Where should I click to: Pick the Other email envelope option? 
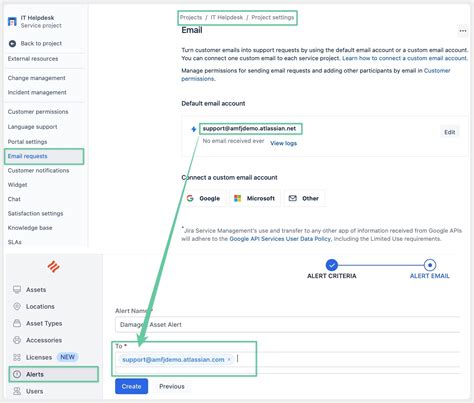(x=304, y=198)
